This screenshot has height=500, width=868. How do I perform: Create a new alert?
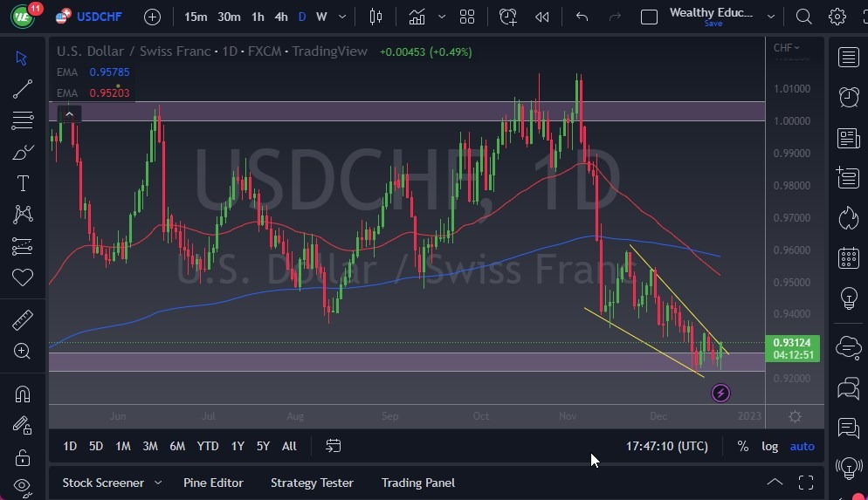pos(507,17)
